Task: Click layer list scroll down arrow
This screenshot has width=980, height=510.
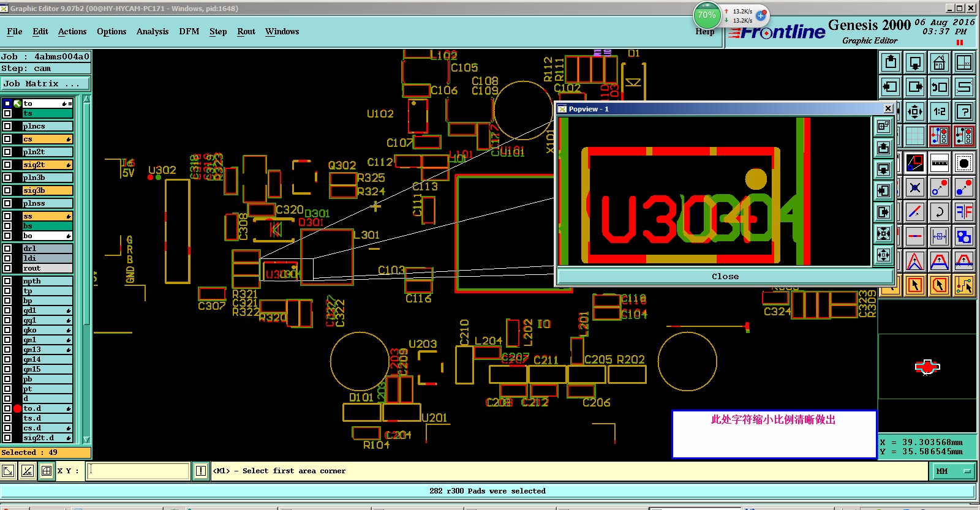Action: pyautogui.click(x=86, y=440)
